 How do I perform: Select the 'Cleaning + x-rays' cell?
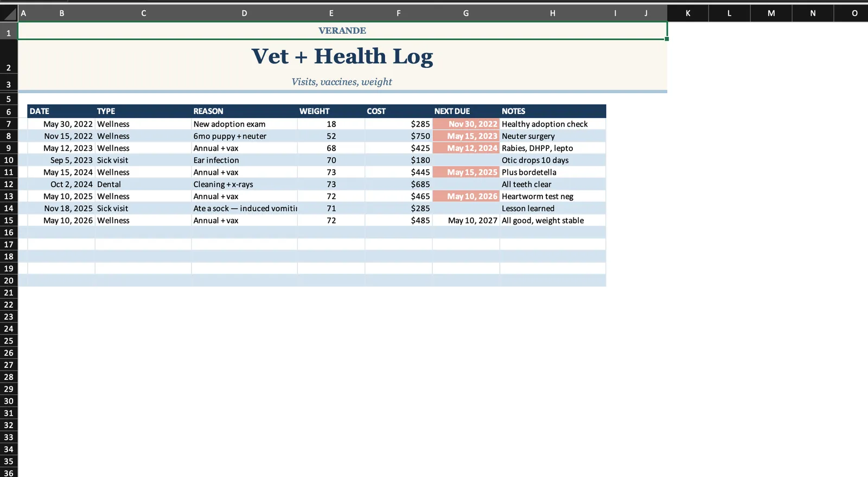(244, 185)
